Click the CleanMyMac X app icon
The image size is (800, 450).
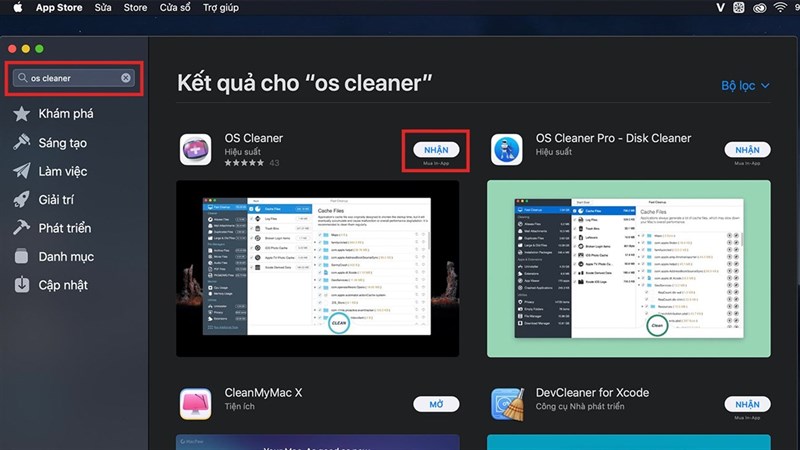[195, 404]
